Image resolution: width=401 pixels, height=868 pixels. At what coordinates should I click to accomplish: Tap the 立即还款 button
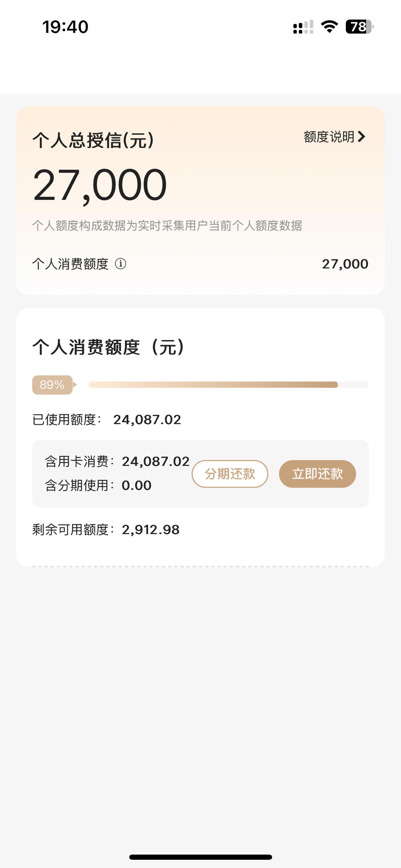coord(317,474)
